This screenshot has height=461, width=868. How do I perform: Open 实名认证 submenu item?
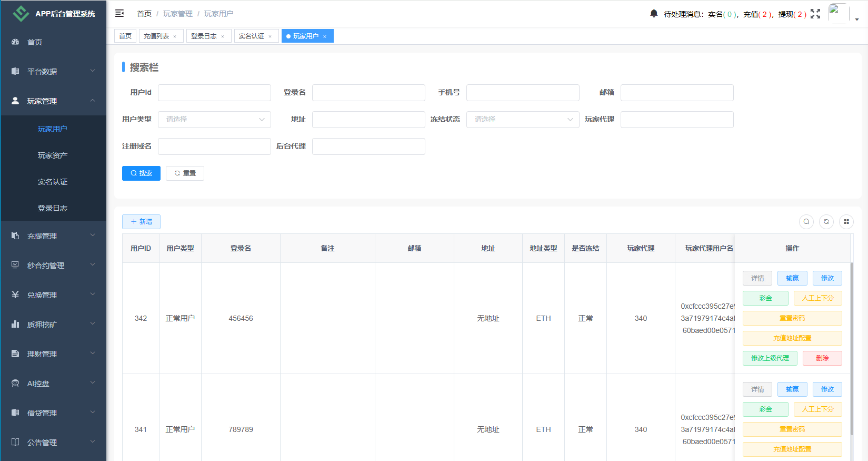(x=53, y=182)
